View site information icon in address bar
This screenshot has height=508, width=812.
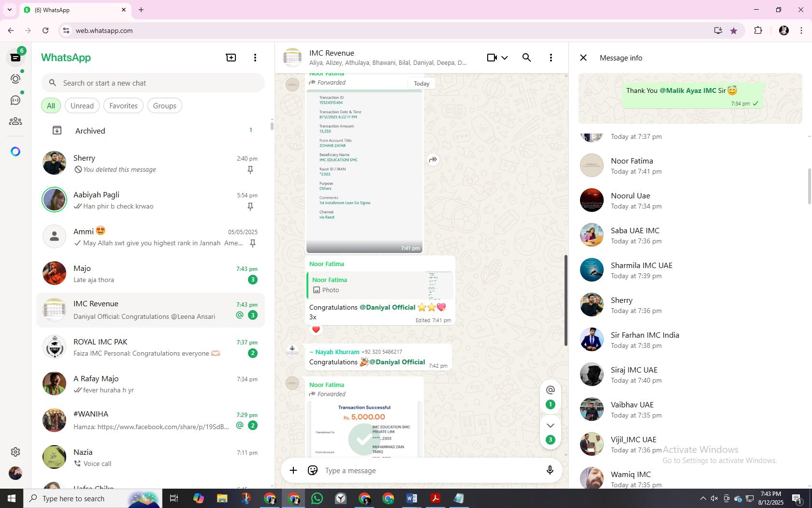66,30
